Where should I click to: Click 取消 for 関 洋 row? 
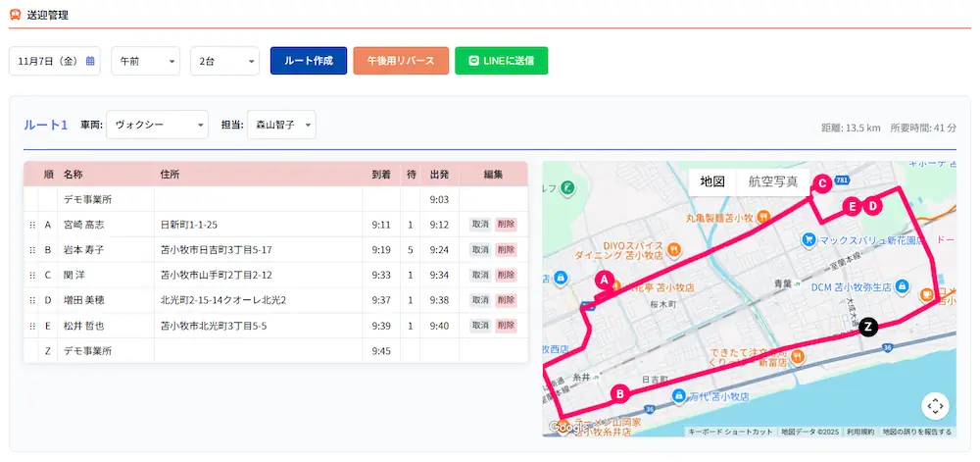click(479, 276)
